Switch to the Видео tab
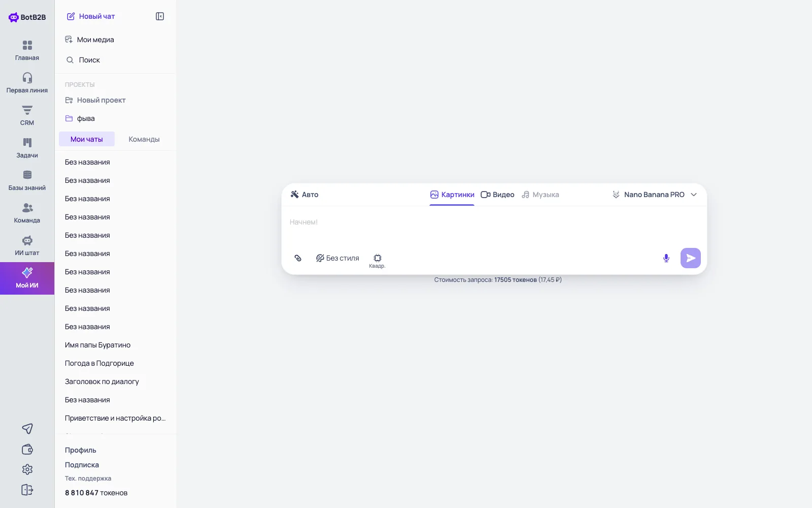Viewport: 812px width, 508px height. tap(497, 195)
